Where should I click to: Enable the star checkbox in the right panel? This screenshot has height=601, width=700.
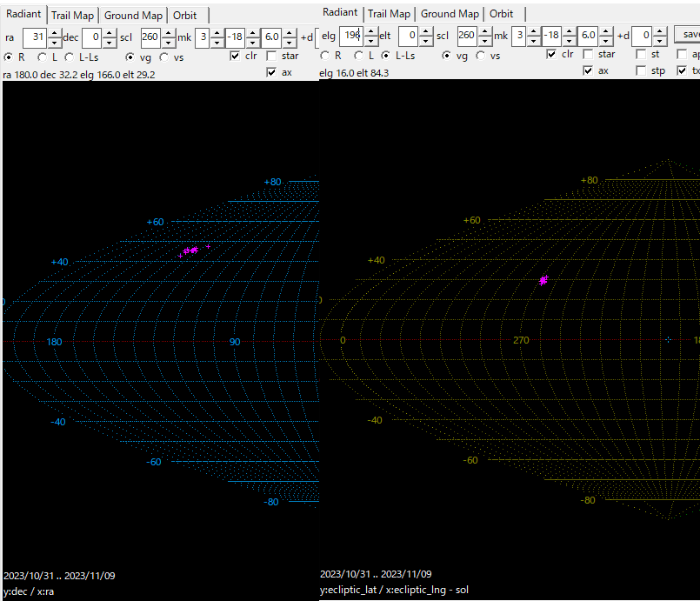[x=587, y=55]
